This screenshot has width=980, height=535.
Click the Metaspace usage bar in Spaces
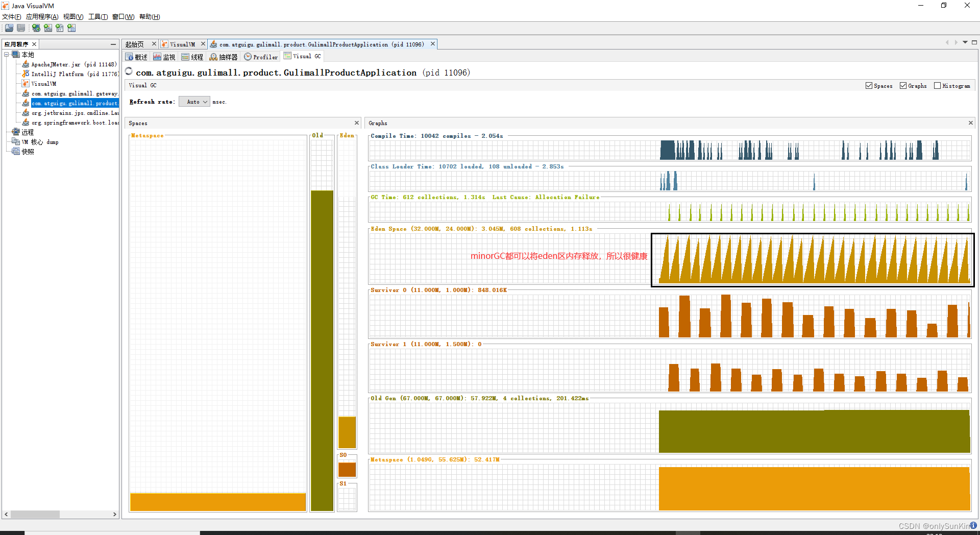(x=218, y=502)
